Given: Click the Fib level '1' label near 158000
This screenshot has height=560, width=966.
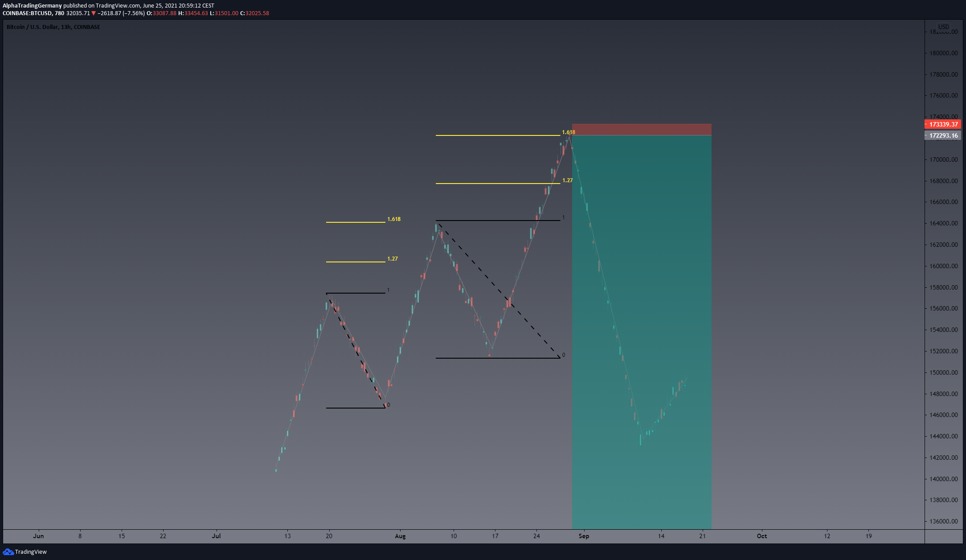Looking at the screenshot, I should click(x=389, y=290).
